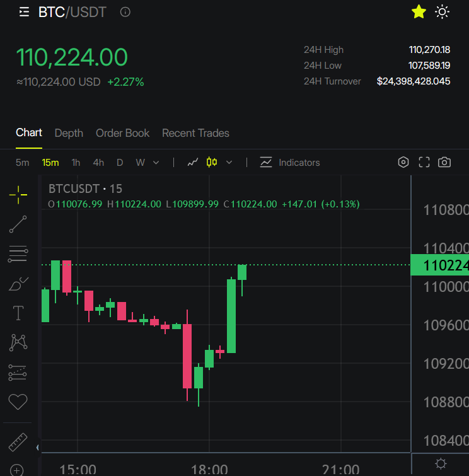Expand chart style dropdown arrow
The height and width of the screenshot is (476, 469).
pyautogui.click(x=229, y=163)
